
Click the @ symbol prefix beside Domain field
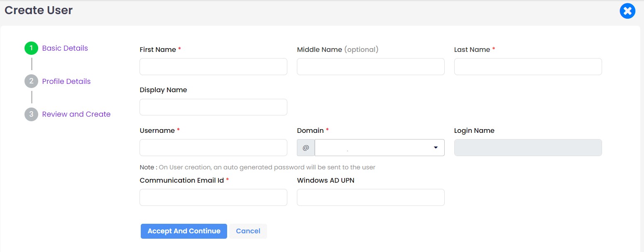click(x=306, y=147)
